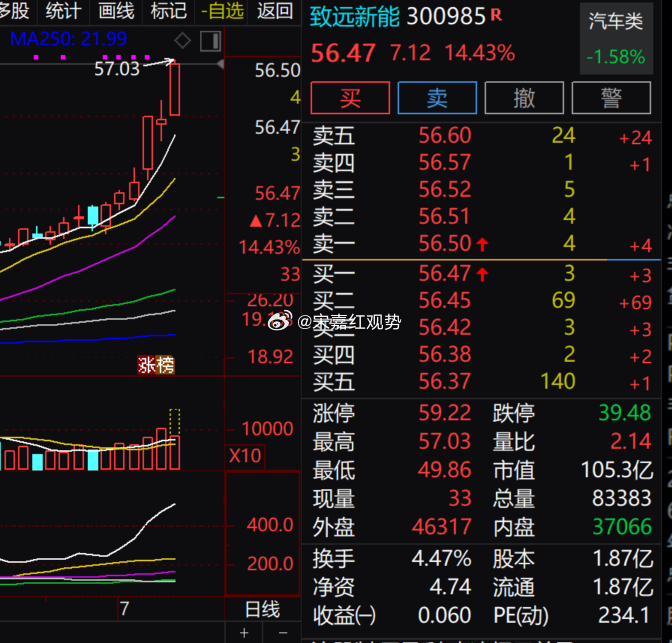Click the -自选 remove from watchlist item
672x643 pixels.
pyautogui.click(x=222, y=11)
